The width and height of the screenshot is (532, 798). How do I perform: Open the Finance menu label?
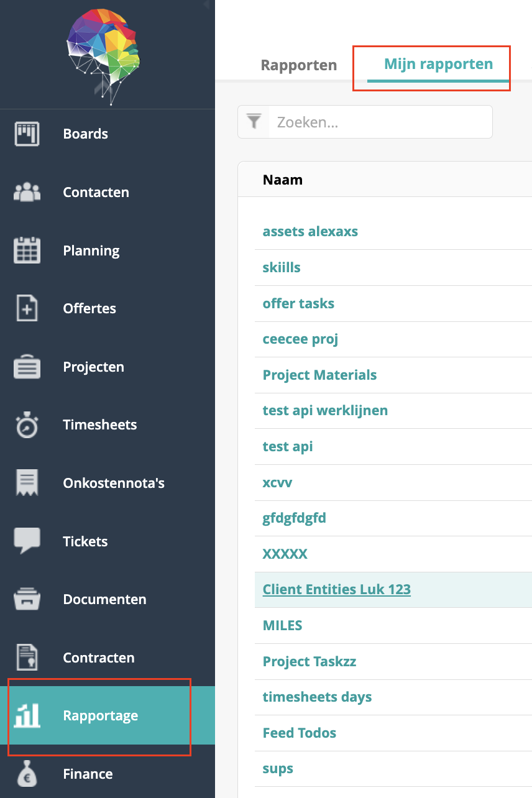(88, 774)
